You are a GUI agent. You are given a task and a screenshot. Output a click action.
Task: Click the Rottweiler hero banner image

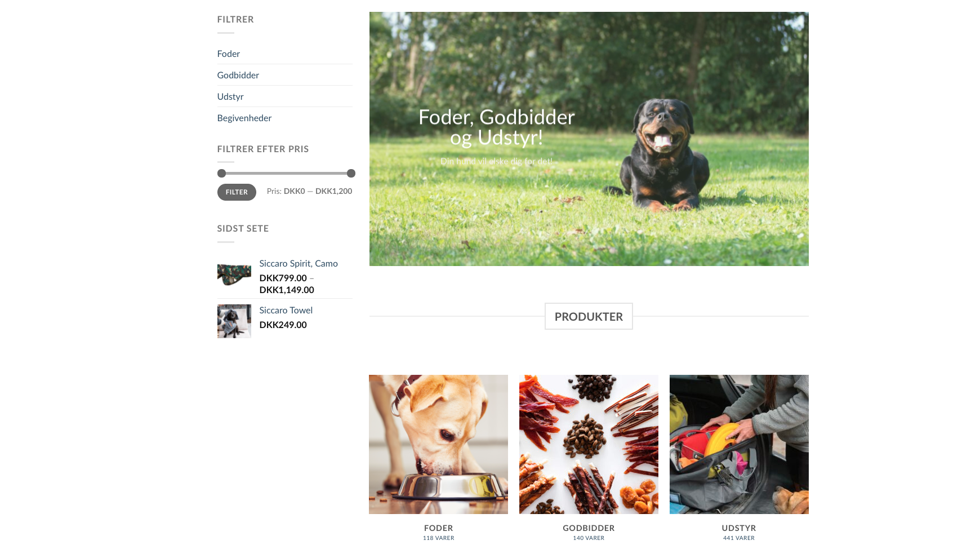click(589, 139)
